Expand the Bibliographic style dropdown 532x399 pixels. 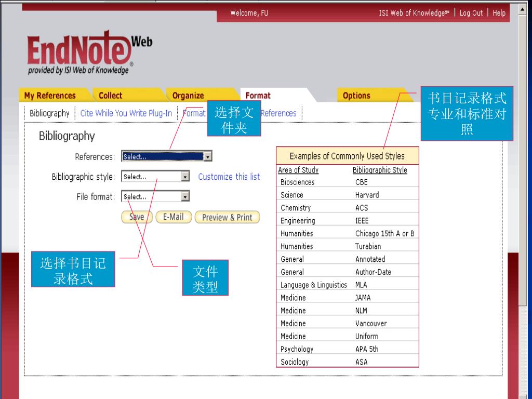point(185,177)
